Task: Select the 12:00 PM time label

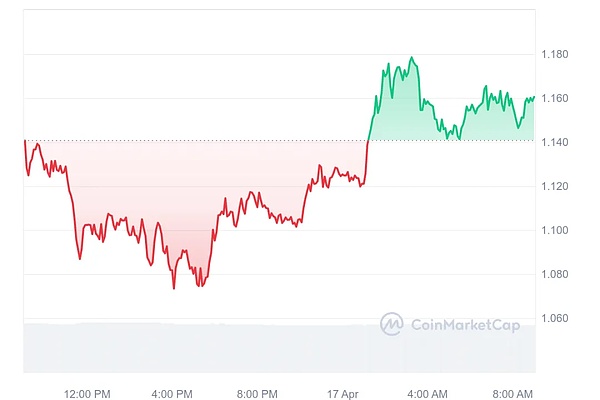Action: pyautogui.click(x=86, y=393)
